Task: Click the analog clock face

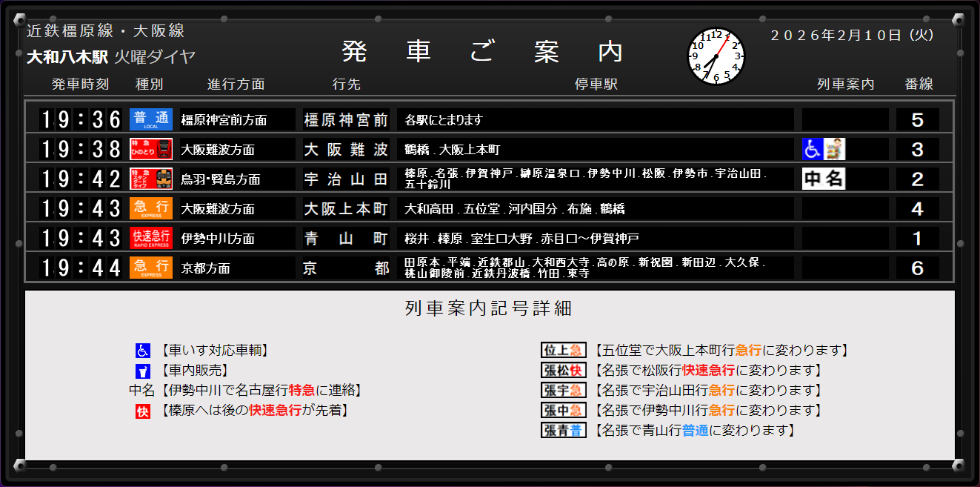Action: pos(716,56)
